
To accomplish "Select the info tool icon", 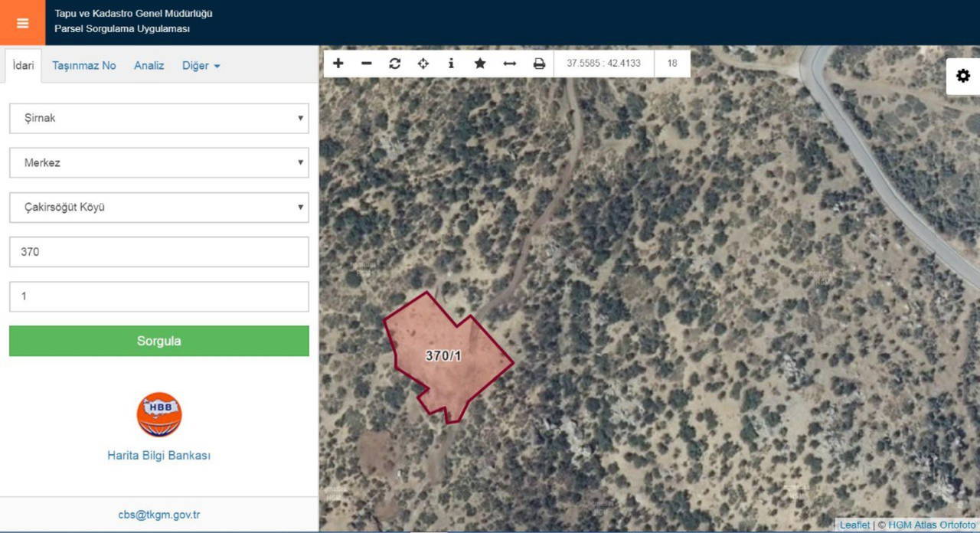I will pyautogui.click(x=451, y=64).
